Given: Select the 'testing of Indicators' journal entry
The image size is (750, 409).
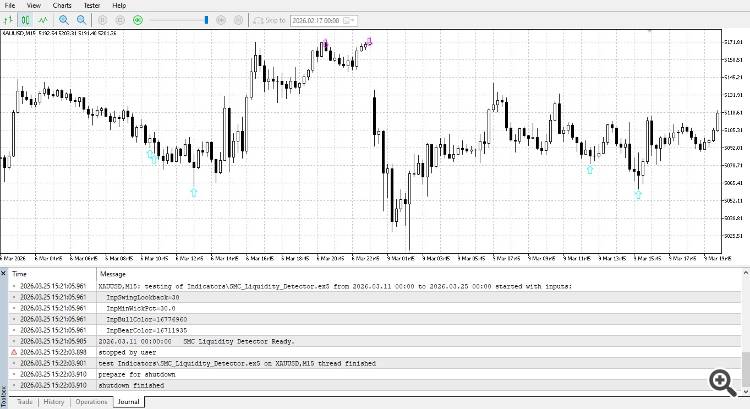Looking at the screenshot, I should 375,286.
